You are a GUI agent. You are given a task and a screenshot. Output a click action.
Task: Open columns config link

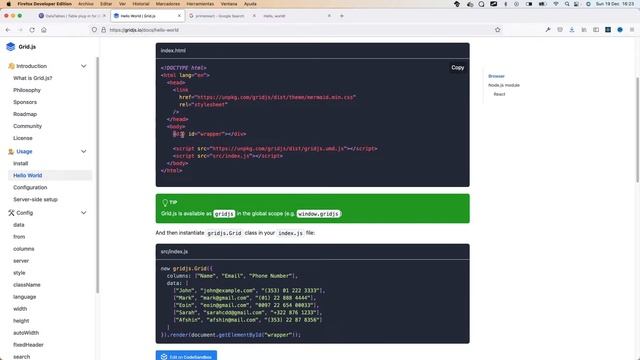point(24,249)
